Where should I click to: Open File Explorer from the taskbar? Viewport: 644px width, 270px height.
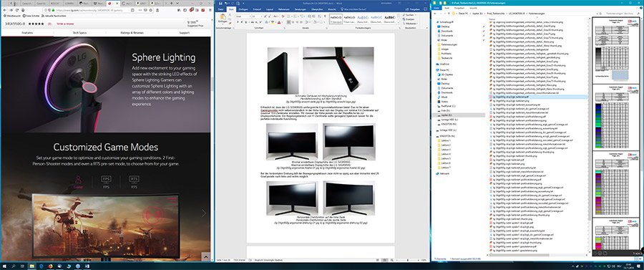[x=31, y=266]
